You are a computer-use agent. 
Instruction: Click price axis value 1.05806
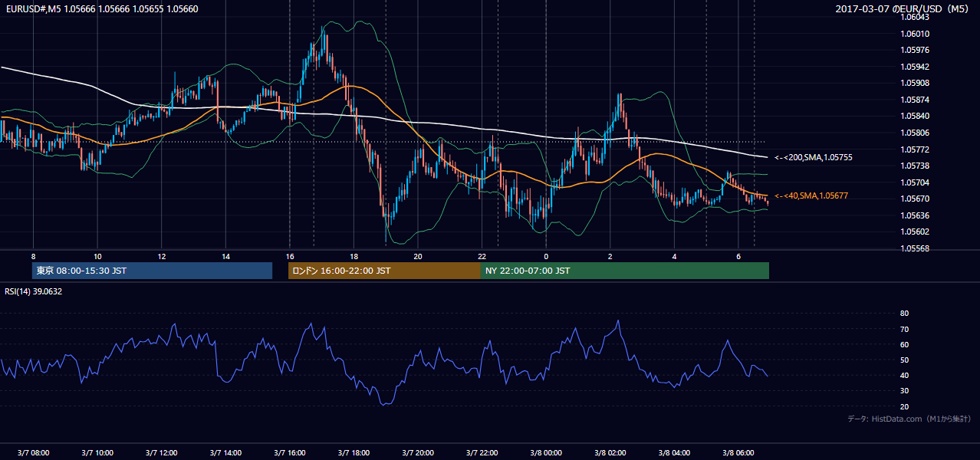click(916, 133)
